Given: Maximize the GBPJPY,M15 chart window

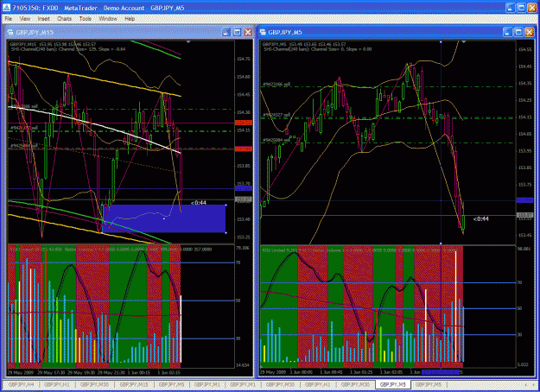Looking at the screenshot, I should 237,32.
